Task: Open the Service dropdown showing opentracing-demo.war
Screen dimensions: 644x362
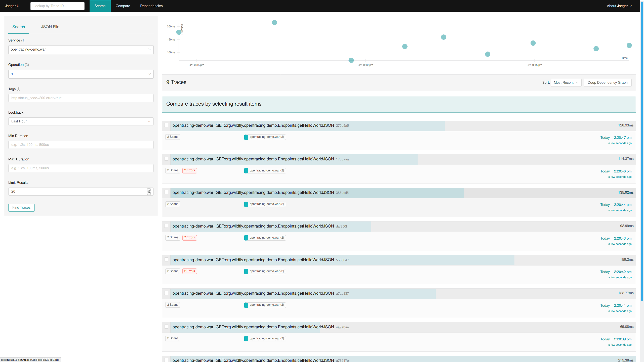Action: (x=81, y=50)
